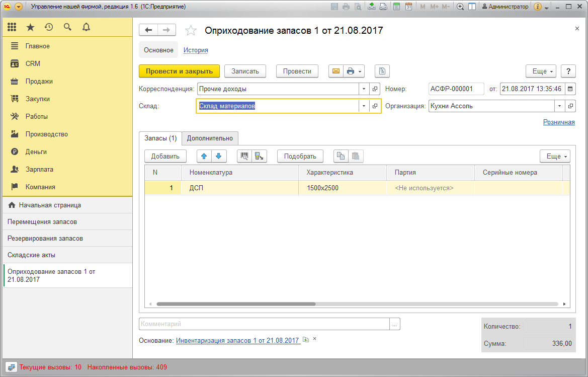Click the current calls status bar icon
Screen dimensions: 588x377
point(11,367)
